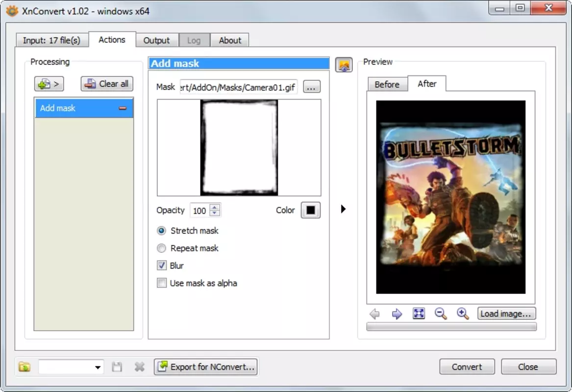Click the Opacity value field
Image resolution: width=572 pixels, height=392 pixels.
pyautogui.click(x=199, y=211)
